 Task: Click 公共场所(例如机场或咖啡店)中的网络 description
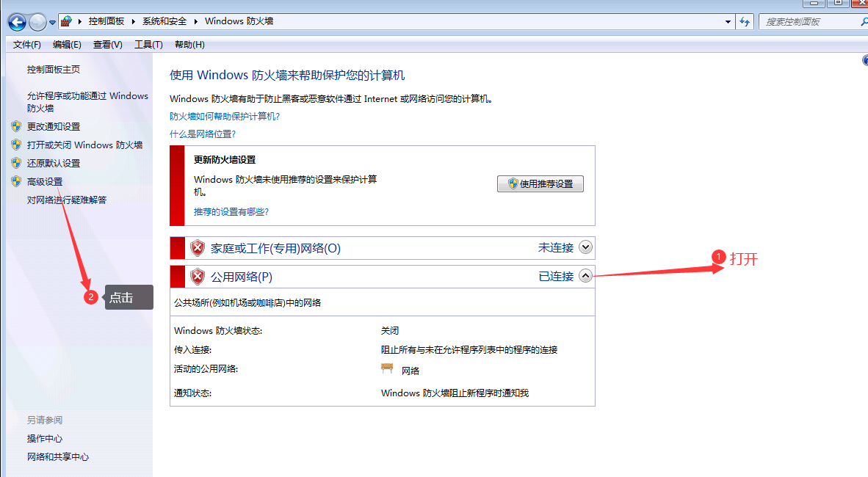247,302
